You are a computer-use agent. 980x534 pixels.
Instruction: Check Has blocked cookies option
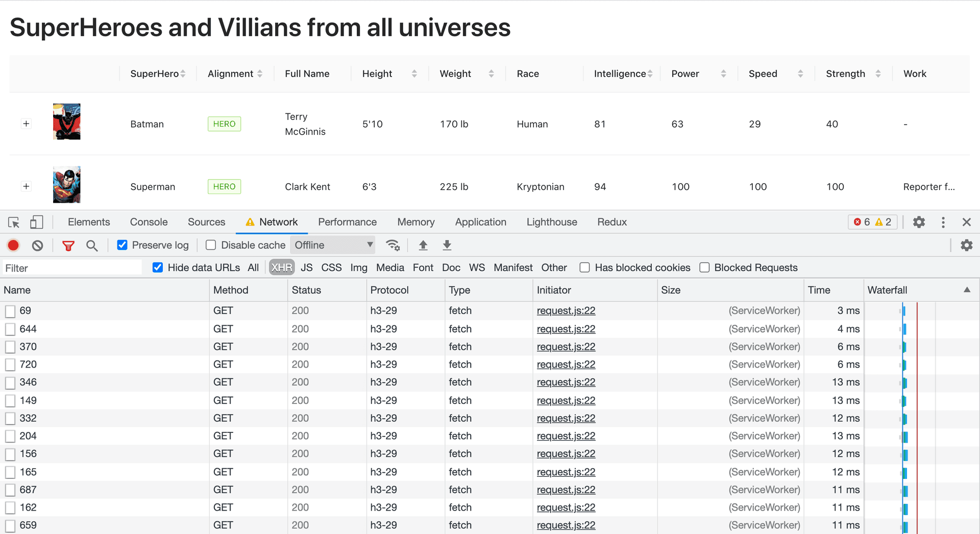click(585, 268)
